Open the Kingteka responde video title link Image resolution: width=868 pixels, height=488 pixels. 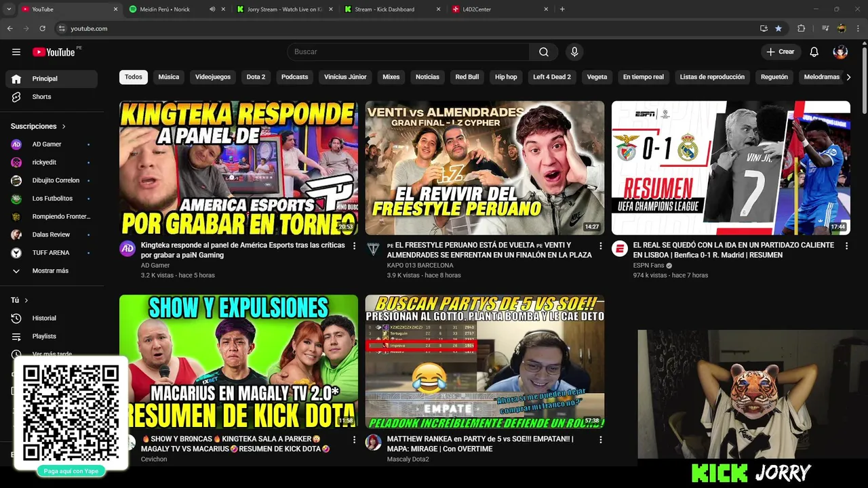243,250
